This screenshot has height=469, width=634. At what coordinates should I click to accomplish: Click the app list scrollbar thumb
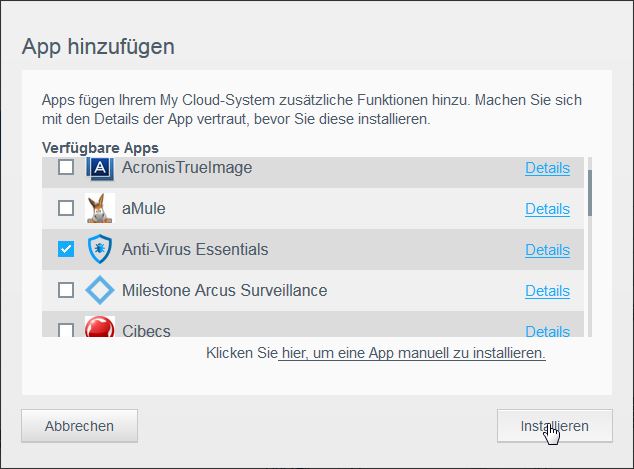click(590, 192)
